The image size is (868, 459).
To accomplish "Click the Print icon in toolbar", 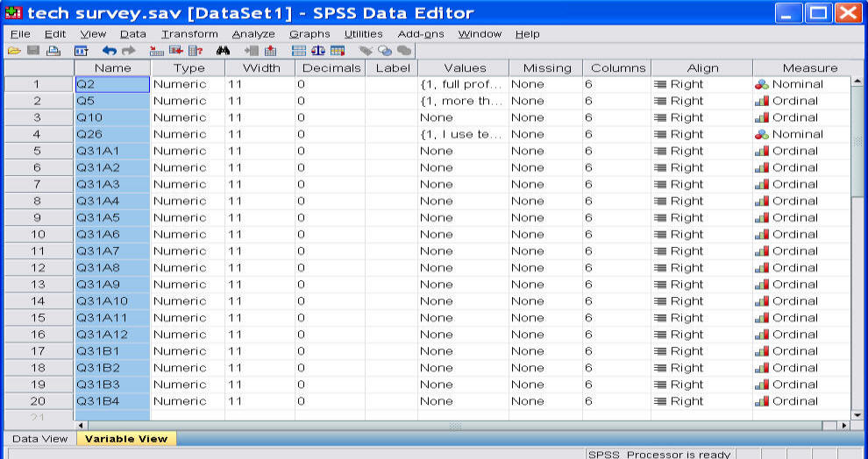I will [52, 51].
